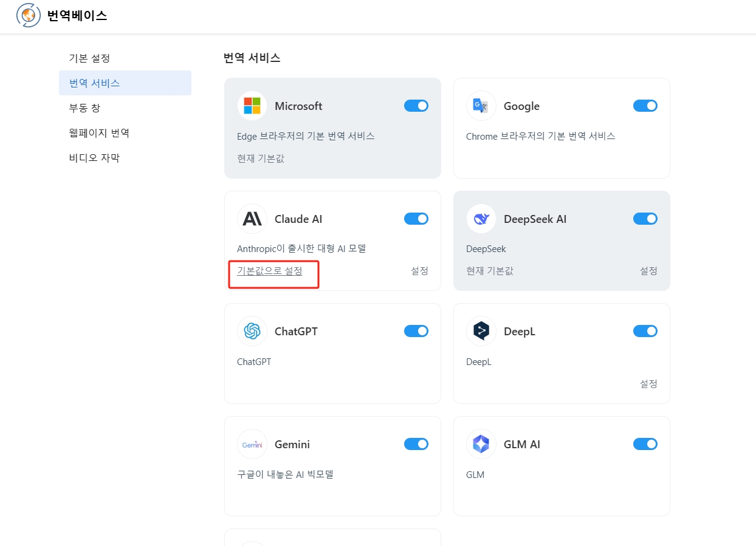Image resolution: width=756 pixels, height=546 pixels.
Task: Click the DeepSeek AI whale logo
Action: [481, 219]
